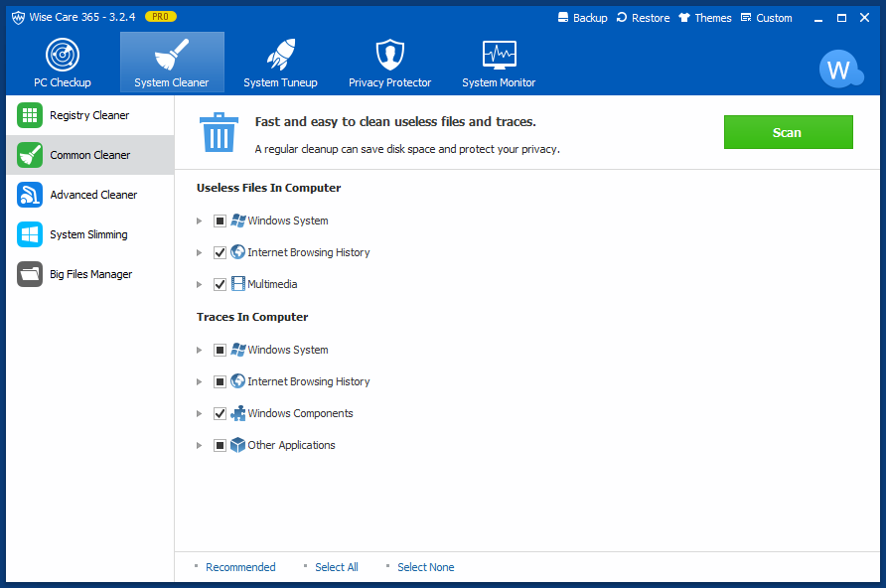The height and width of the screenshot is (588, 886).
Task: Click the Registry Cleaner green grid icon
Action: [x=30, y=115]
